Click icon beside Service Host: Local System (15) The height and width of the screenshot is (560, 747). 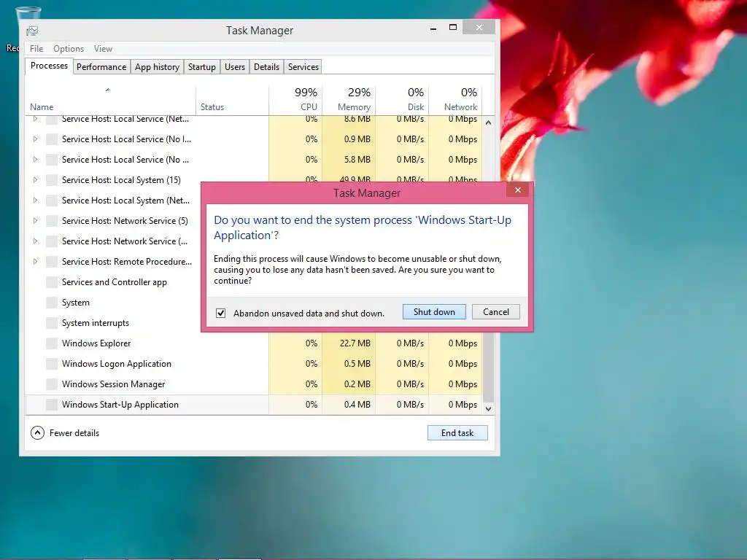coord(52,180)
